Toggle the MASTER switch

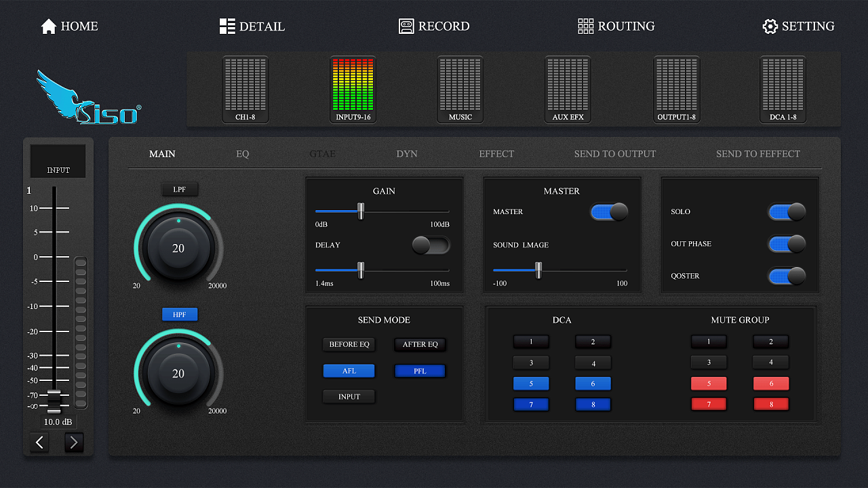click(x=609, y=212)
